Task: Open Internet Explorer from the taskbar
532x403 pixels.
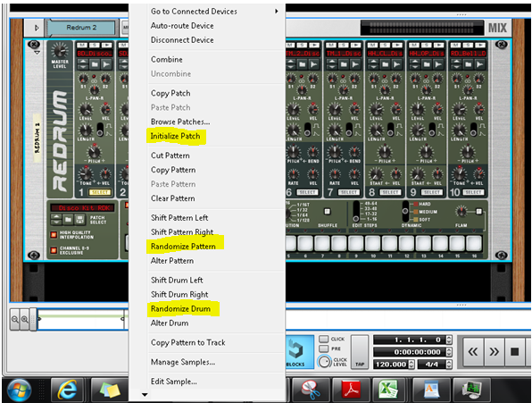Action: click(67, 390)
